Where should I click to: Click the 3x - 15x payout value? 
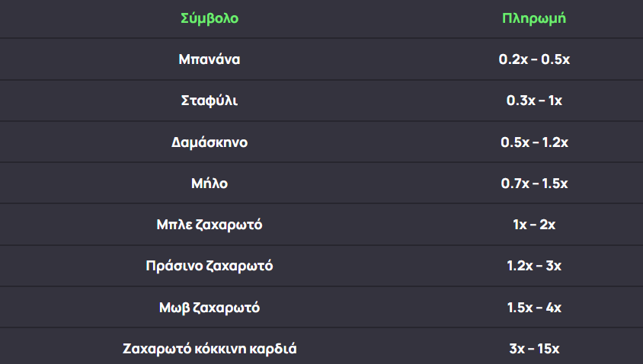point(534,349)
